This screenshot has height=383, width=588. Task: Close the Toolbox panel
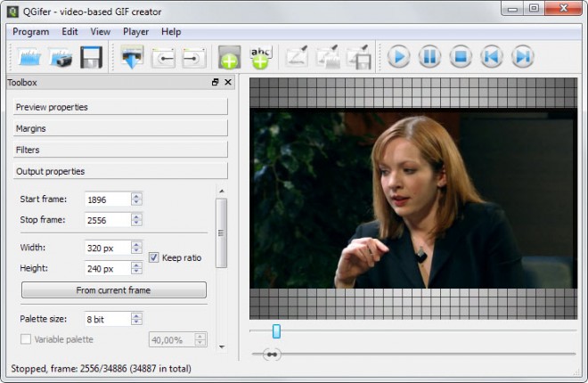point(228,82)
